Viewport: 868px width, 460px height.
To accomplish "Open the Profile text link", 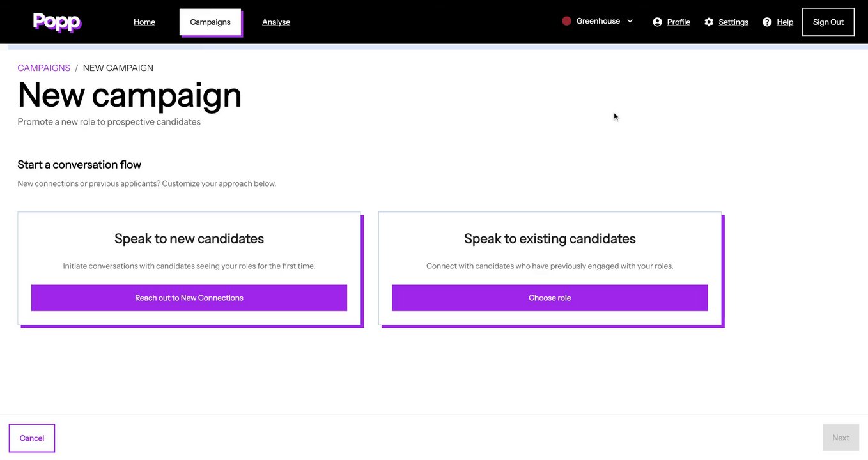I will (x=678, y=22).
